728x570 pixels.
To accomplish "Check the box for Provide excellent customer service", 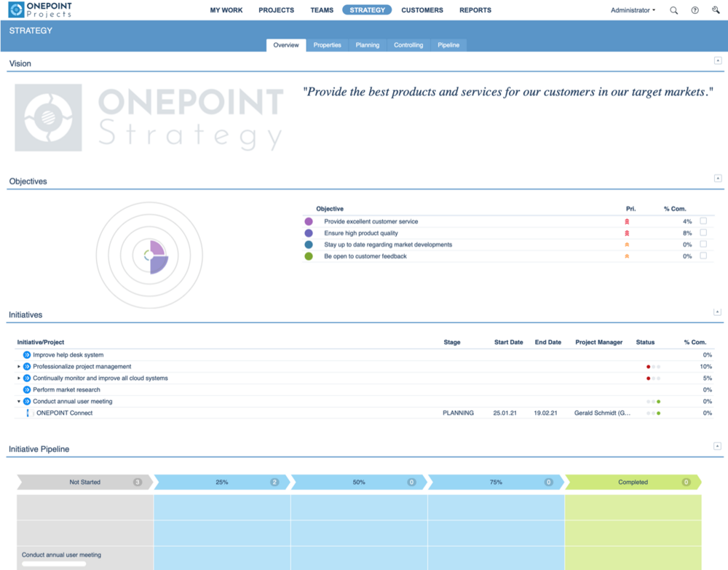I will [x=702, y=221].
